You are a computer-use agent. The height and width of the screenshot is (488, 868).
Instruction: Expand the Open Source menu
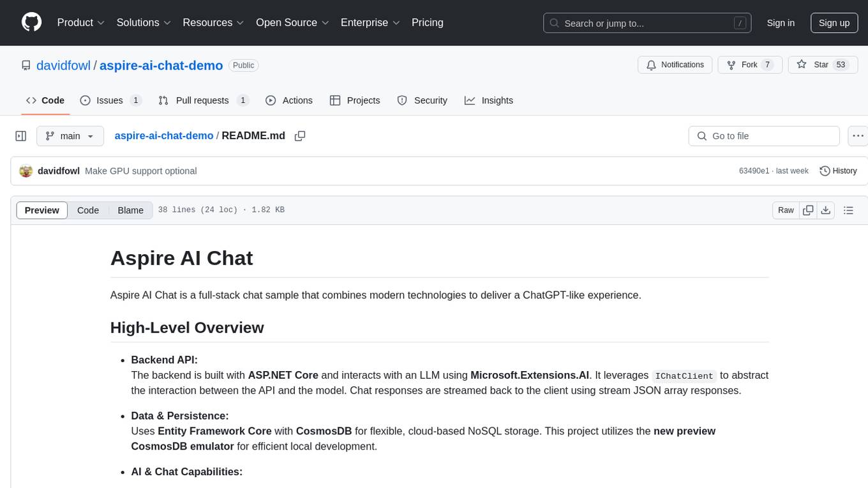coord(292,22)
